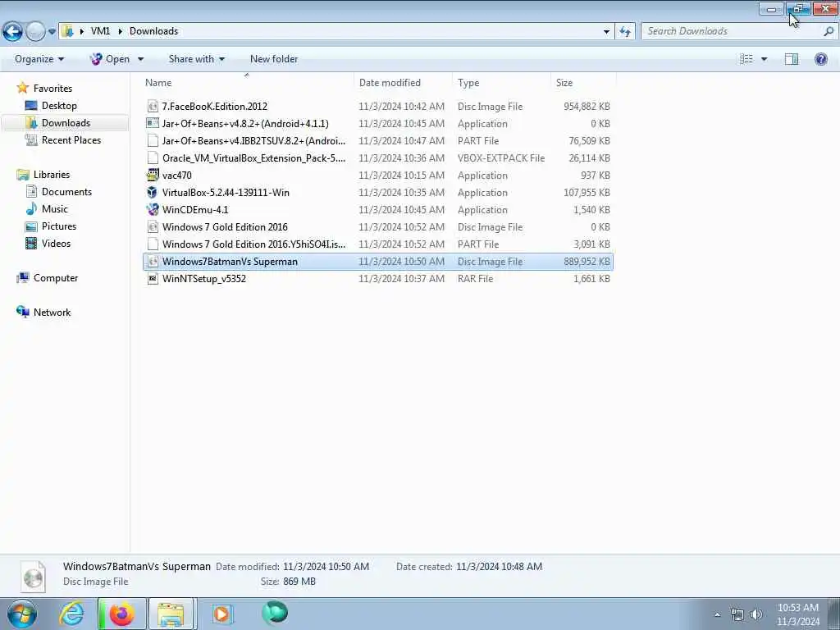This screenshot has width=840, height=630.
Task: Toggle the preview pane
Action: (792, 59)
